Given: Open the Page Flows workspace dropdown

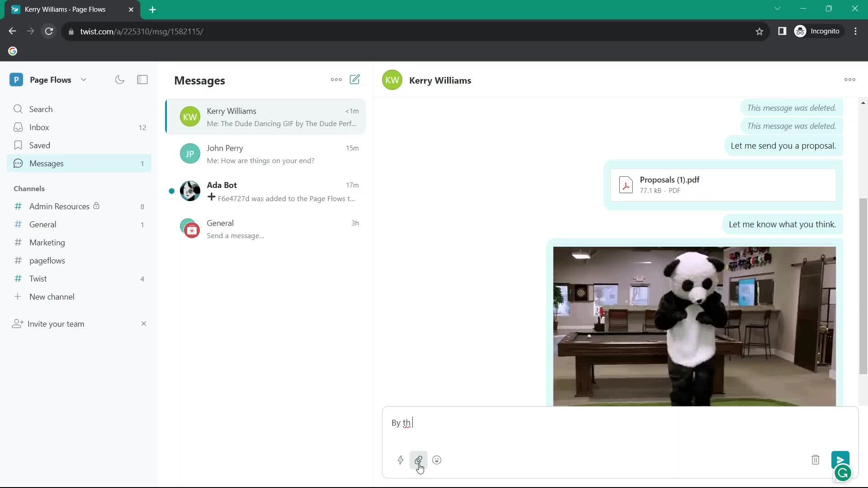Looking at the screenshot, I should coord(84,80).
